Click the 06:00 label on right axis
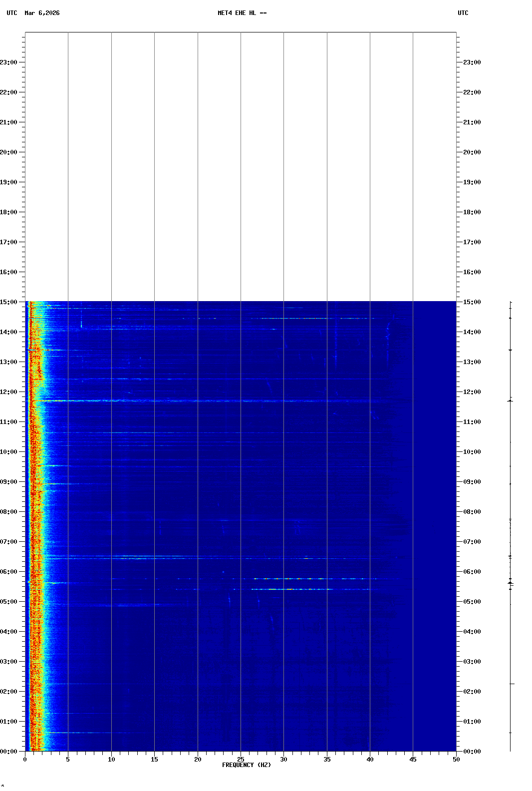The height and width of the screenshot is (791, 532). coord(472,572)
